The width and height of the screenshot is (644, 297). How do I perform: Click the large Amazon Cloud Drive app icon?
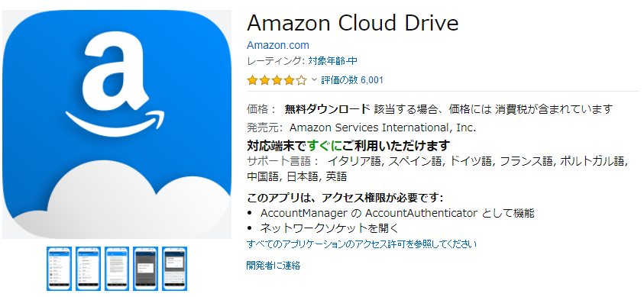pyautogui.click(x=117, y=124)
